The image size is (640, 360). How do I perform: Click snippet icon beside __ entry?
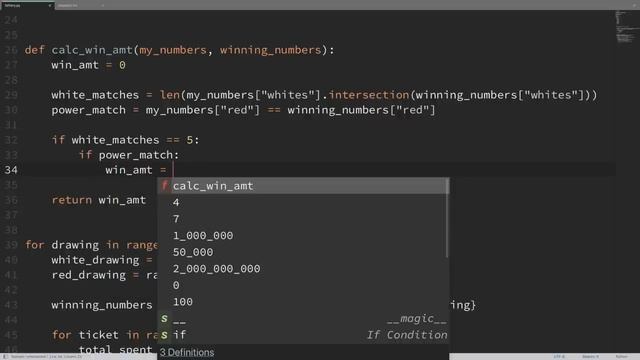[164, 318]
